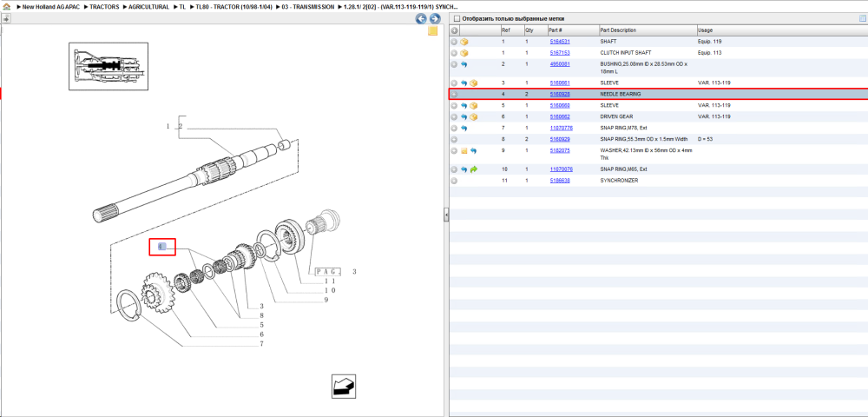
Task: Click the column layout icon at table top-right
Action: click(x=862, y=19)
